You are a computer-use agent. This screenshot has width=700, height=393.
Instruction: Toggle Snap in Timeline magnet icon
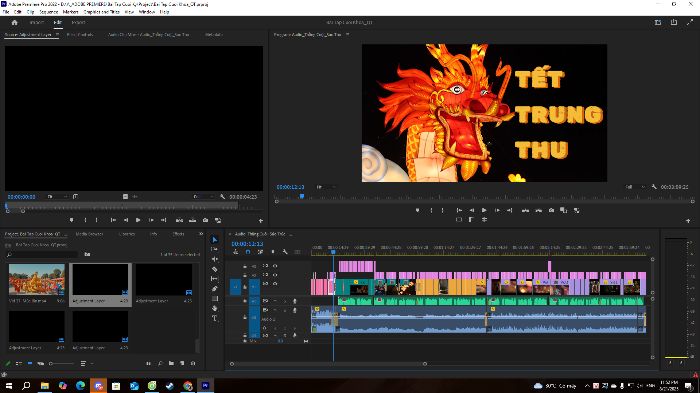click(x=248, y=252)
